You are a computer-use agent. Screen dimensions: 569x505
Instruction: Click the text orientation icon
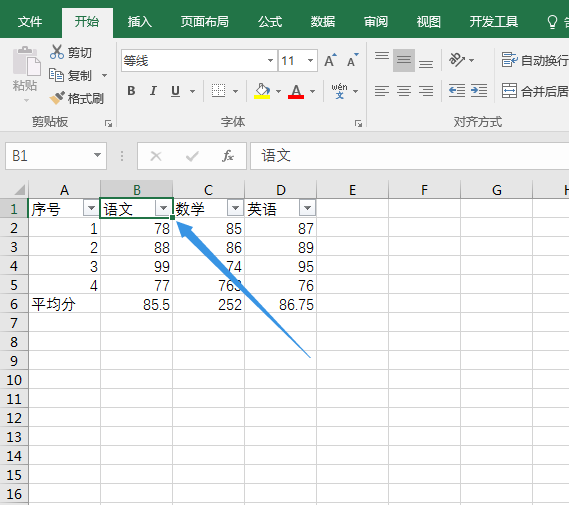point(457,60)
